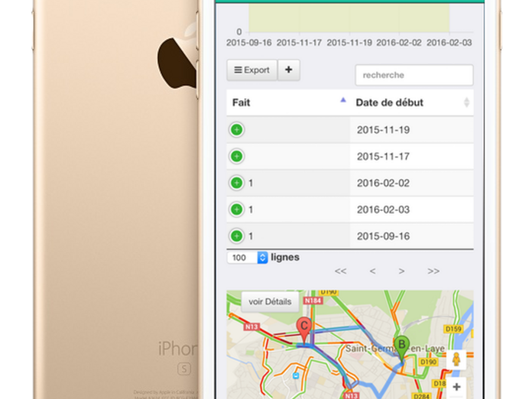Click the voir Détails button on map
Image resolution: width=532 pixels, height=399 pixels.
(270, 302)
